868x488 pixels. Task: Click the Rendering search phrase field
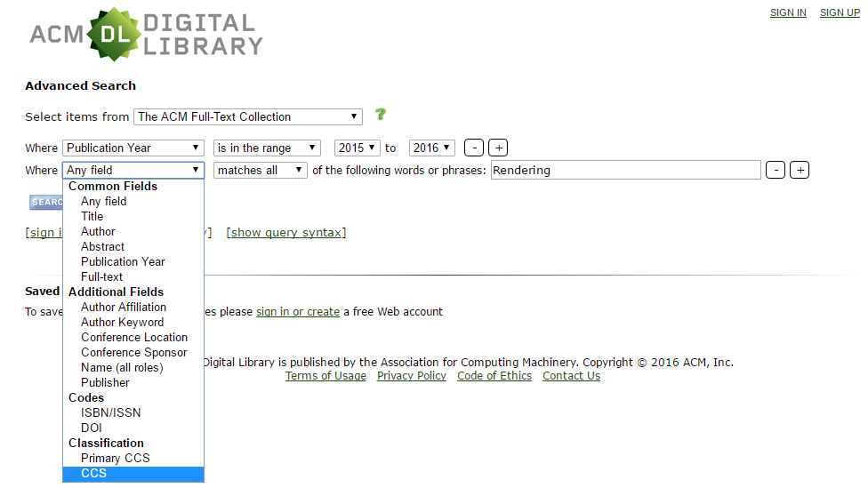(625, 170)
